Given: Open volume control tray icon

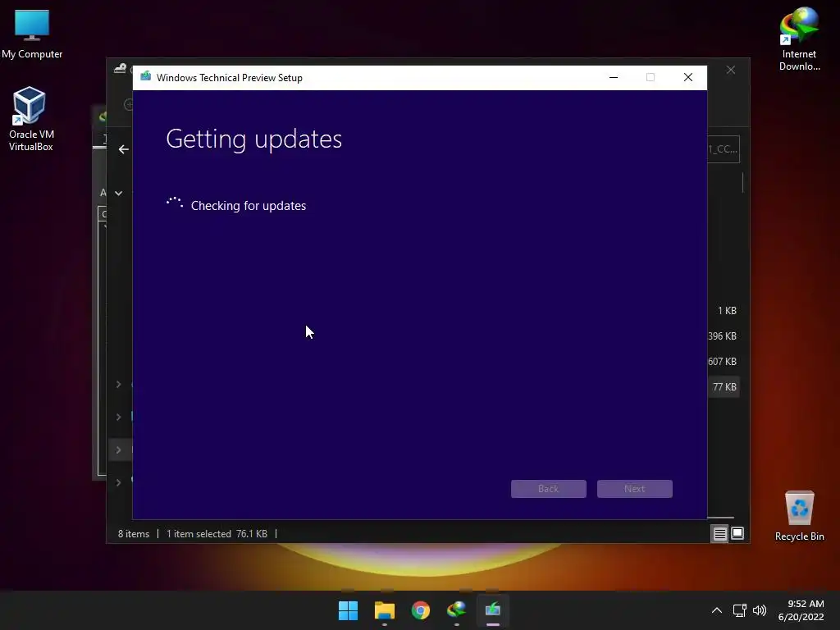Looking at the screenshot, I should point(760,610).
